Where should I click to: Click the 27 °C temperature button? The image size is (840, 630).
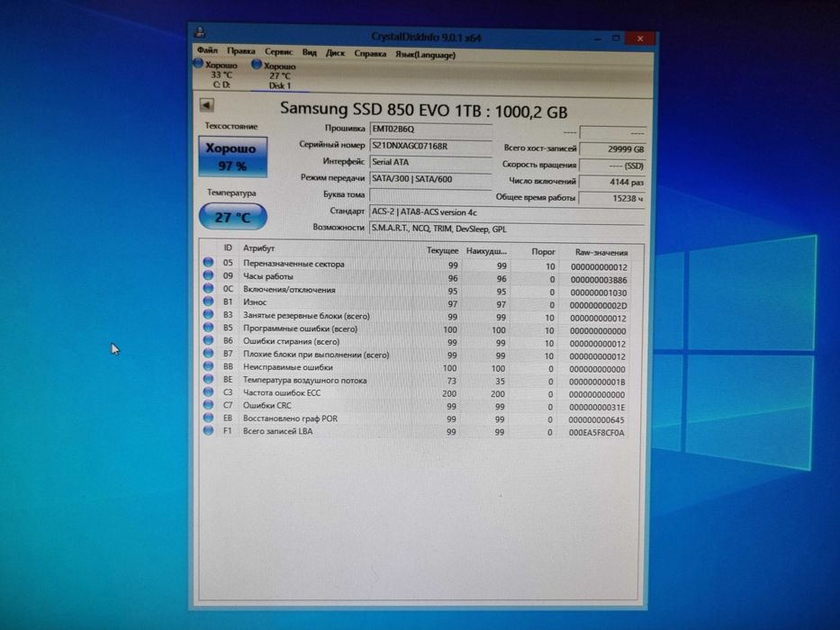[x=232, y=217]
